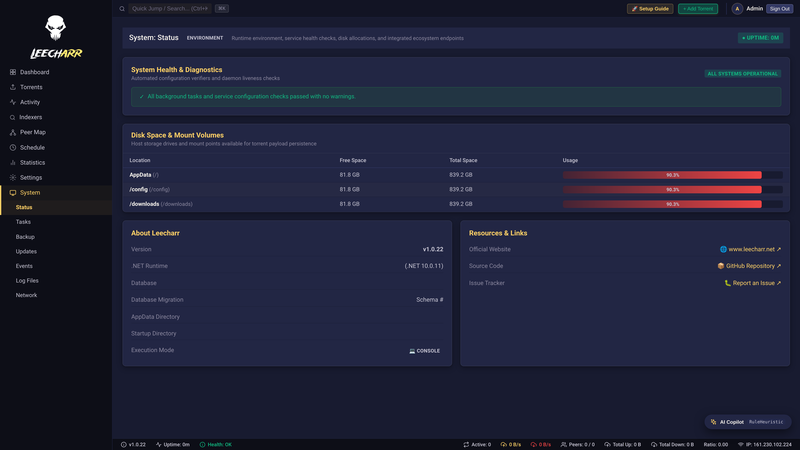Image resolution: width=800 pixels, height=450 pixels.
Task: Click the Active torrents sync icon
Action: (466, 444)
